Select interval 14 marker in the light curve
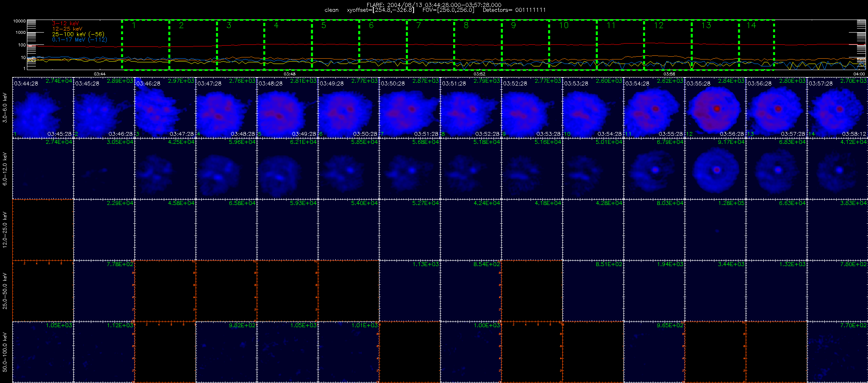This screenshot has width=868, height=383. pos(751,25)
